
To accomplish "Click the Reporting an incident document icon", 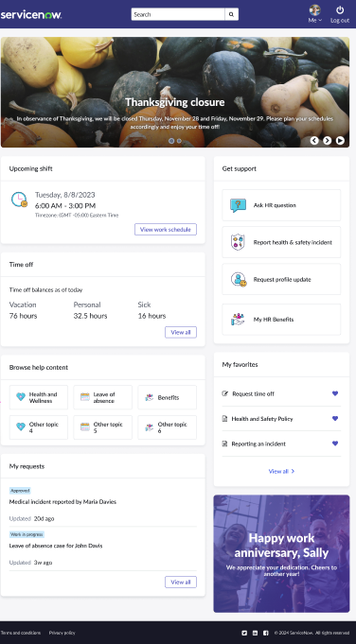I will pos(224,444).
